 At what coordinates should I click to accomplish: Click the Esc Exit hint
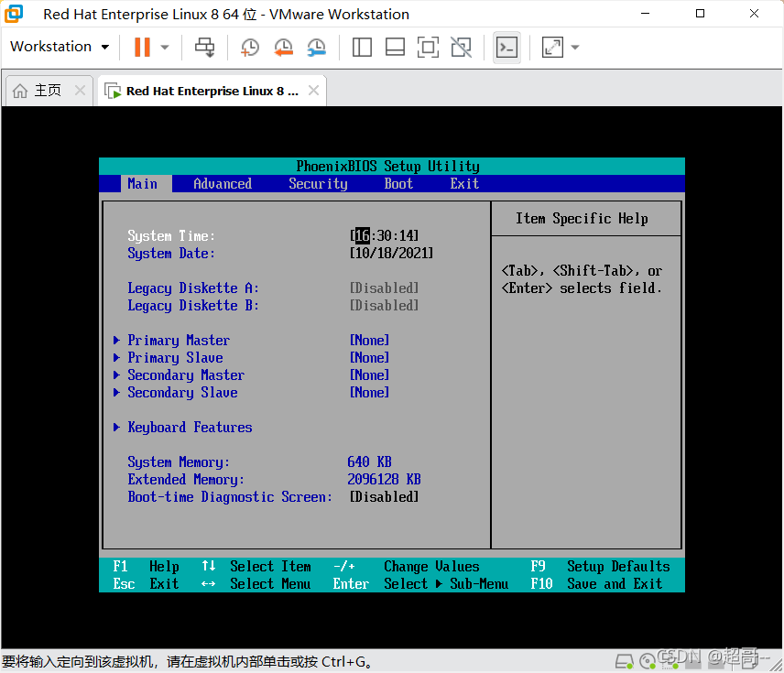146,584
